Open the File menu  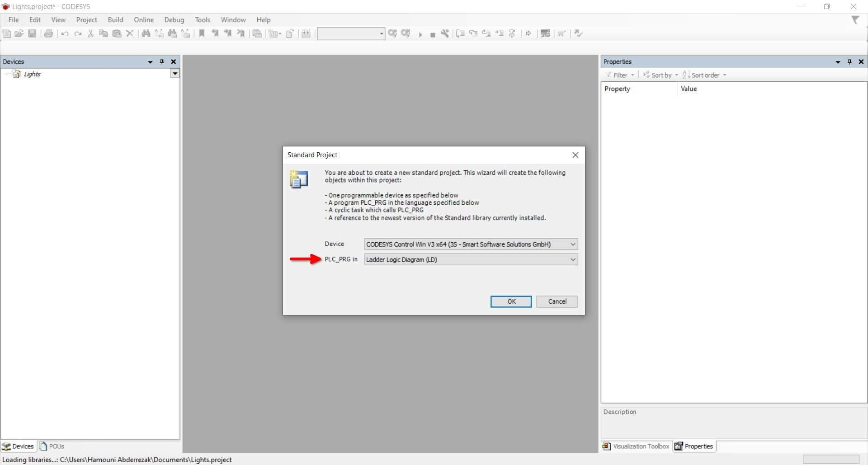pos(14,20)
